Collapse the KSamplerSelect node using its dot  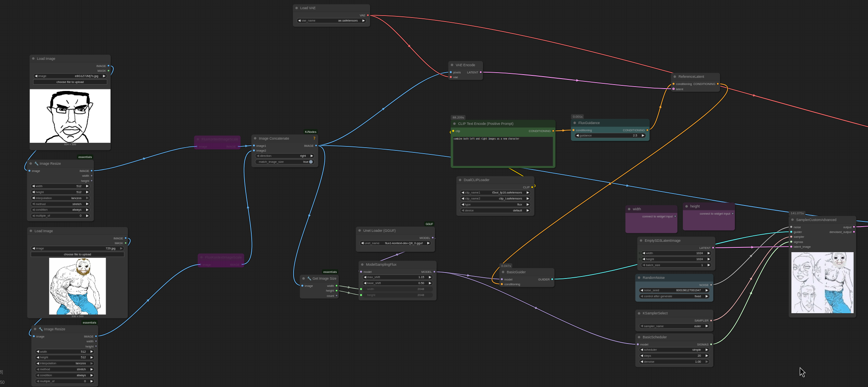click(x=639, y=313)
